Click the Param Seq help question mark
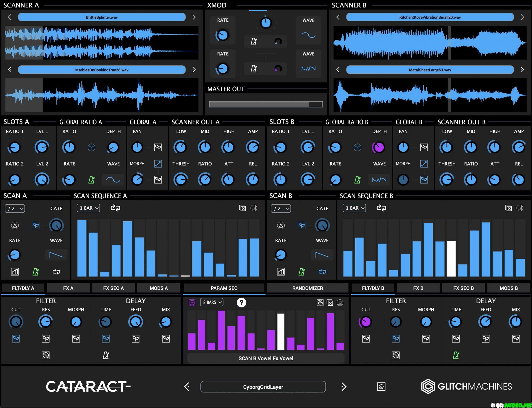Image resolution: width=532 pixels, height=408 pixels. tap(241, 303)
